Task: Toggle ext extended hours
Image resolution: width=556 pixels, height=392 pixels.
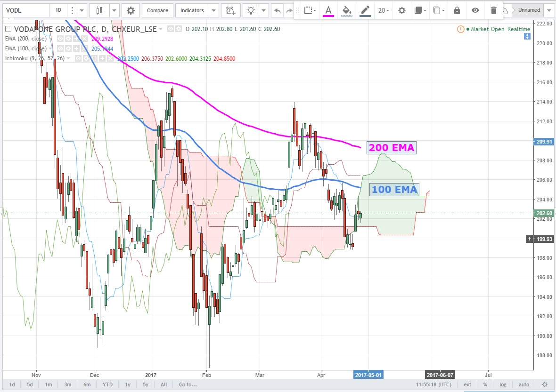Action: (467, 384)
